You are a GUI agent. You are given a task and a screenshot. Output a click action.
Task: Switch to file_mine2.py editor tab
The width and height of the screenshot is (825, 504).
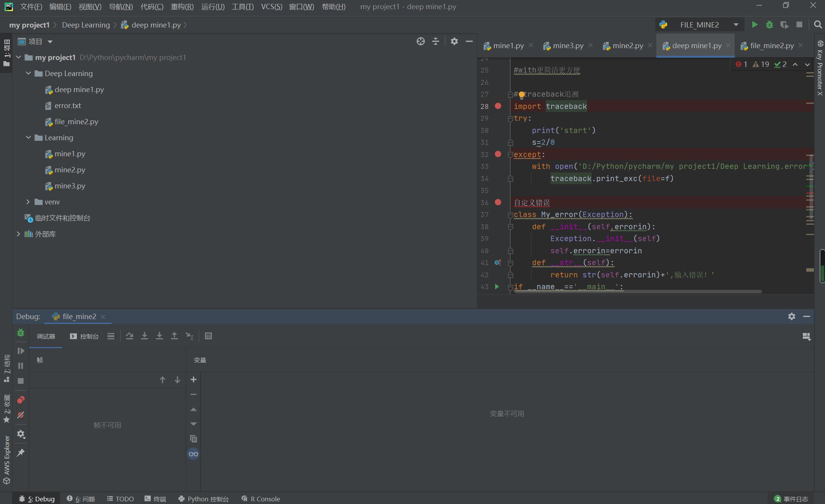pos(771,45)
